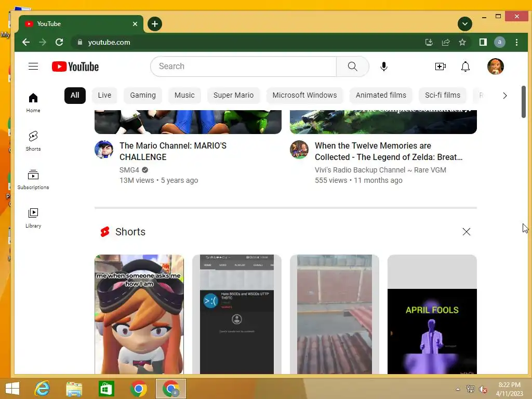Go forward in browser
Screen dimensions: 532x399
click(43, 42)
